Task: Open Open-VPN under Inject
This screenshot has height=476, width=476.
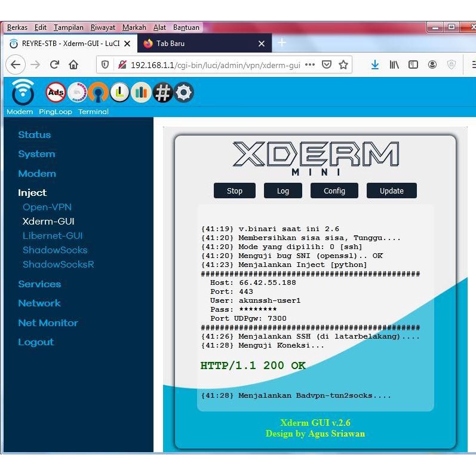Action: click(47, 207)
